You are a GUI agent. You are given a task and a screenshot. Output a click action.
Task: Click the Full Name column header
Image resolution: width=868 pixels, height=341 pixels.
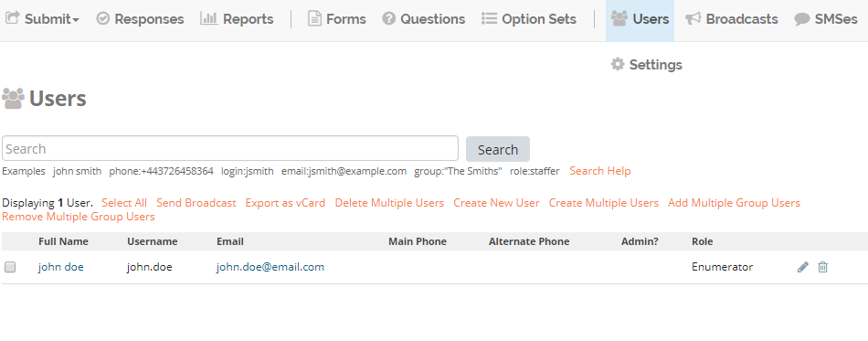coord(63,242)
